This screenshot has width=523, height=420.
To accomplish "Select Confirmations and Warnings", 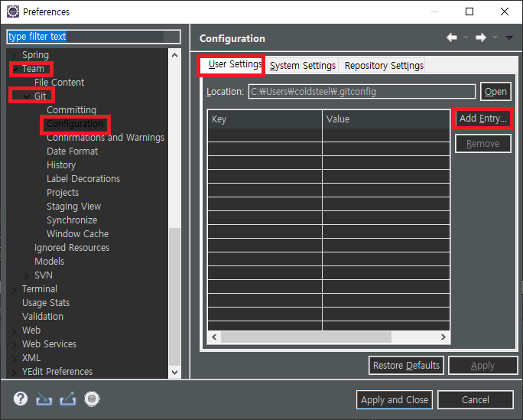I will pos(106,138).
